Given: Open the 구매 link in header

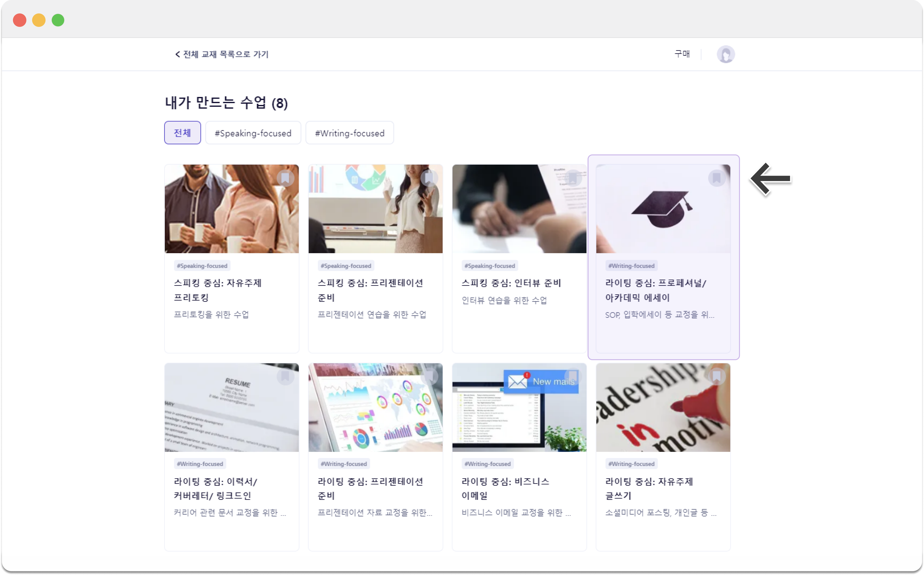Looking at the screenshot, I should coord(682,54).
